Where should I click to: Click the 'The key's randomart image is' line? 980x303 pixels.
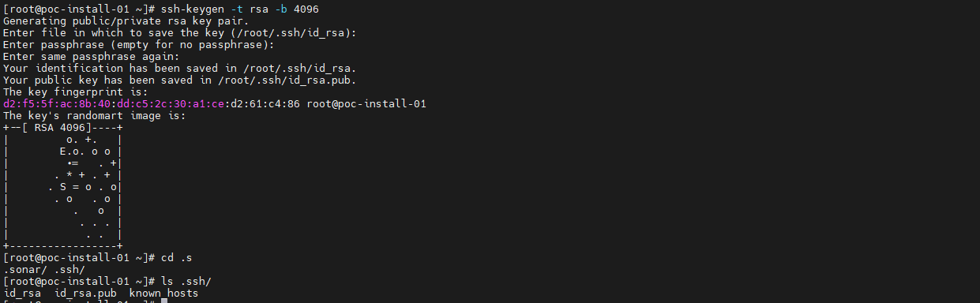coord(95,115)
